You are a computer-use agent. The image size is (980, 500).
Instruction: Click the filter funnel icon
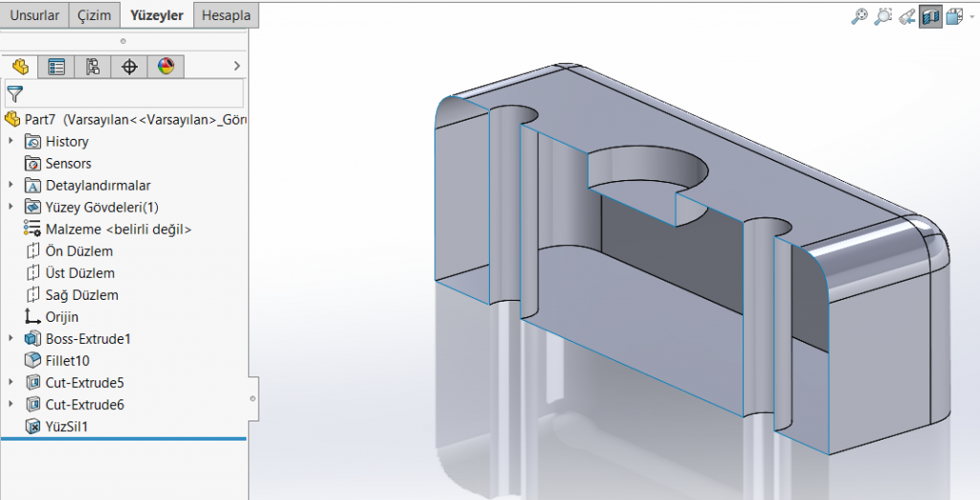point(15,95)
